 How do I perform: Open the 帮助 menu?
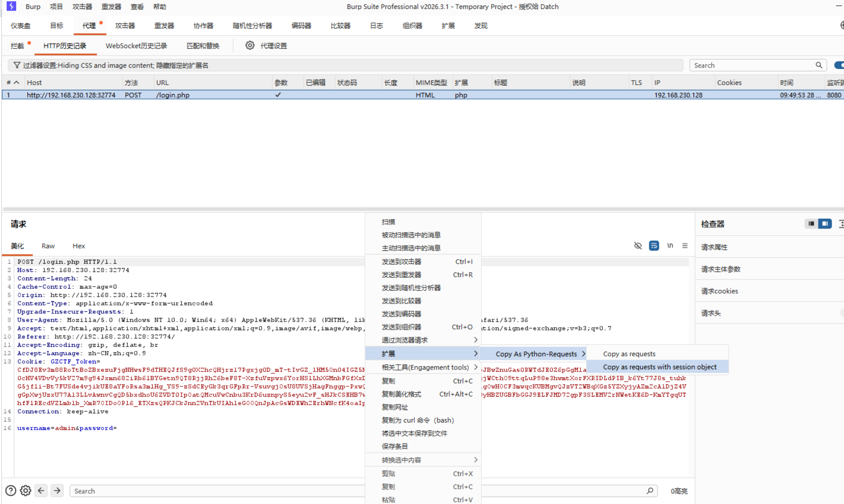click(160, 7)
